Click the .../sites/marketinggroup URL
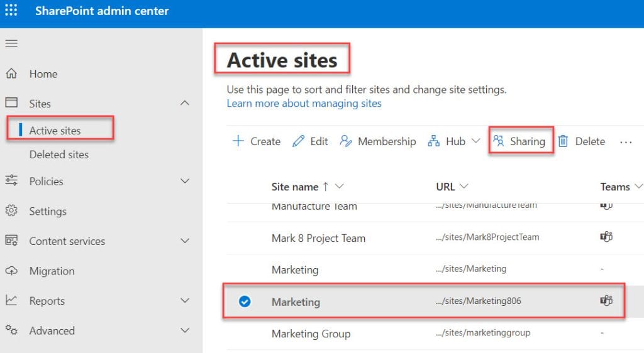The image size is (644, 353). pos(483,332)
